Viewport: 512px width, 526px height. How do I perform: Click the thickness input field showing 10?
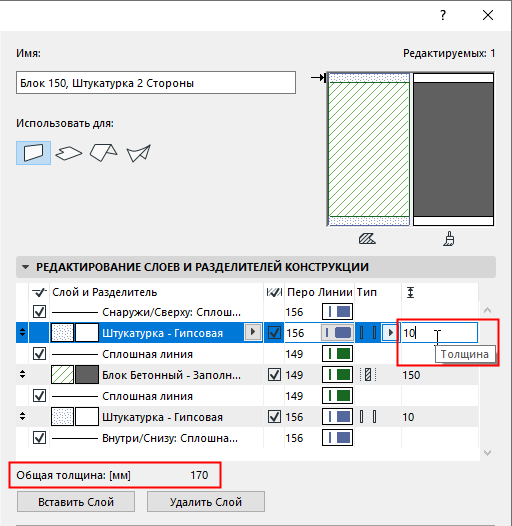pyautogui.click(x=439, y=333)
